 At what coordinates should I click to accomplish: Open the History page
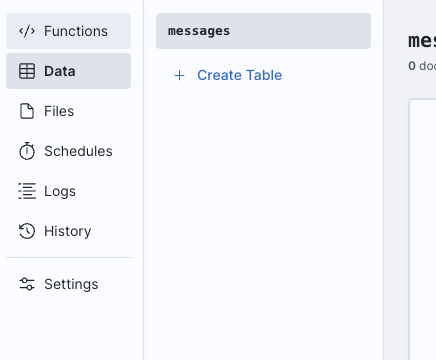[68, 231]
